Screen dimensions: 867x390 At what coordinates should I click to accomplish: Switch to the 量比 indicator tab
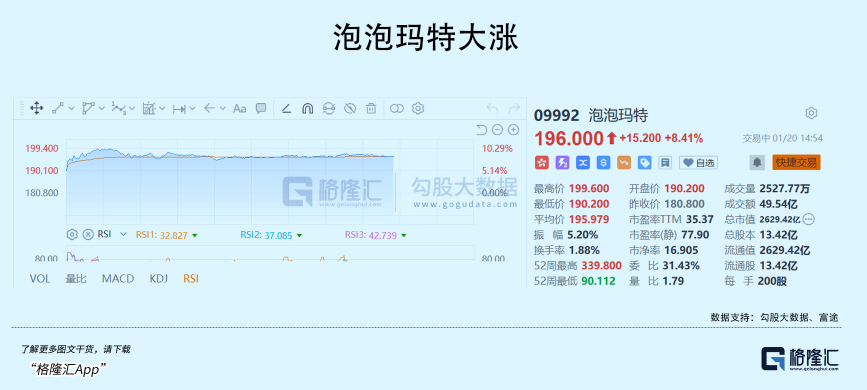(x=76, y=279)
